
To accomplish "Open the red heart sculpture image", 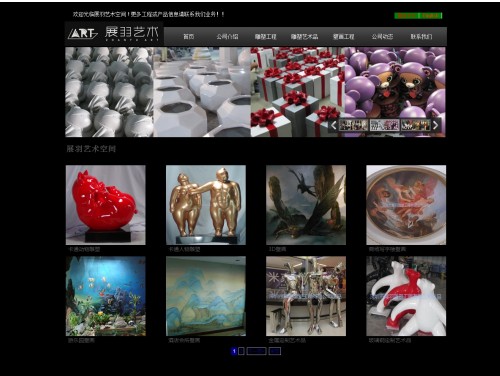I will click(106, 205).
